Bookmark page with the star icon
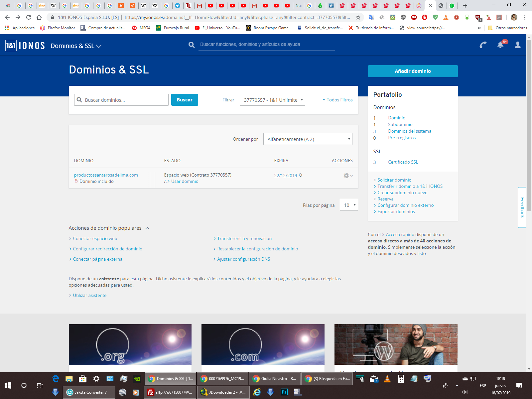Viewport: 532px width, 399px height. [x=358, y=17]
